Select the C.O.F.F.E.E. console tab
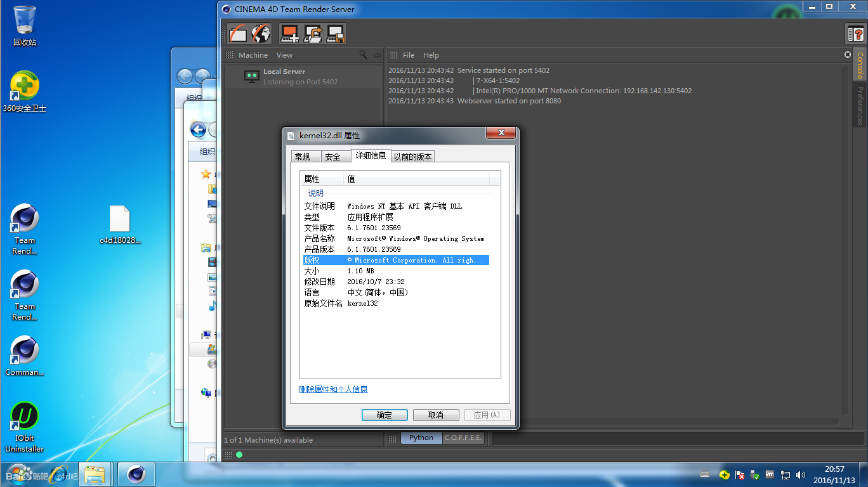The height and width of the screenshot is (487, 868). point(463,438)
